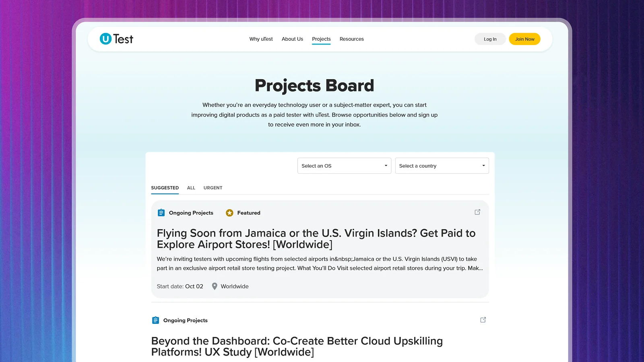Open the Select a country dropdown

pyautogui.click(x=442, y=166)
